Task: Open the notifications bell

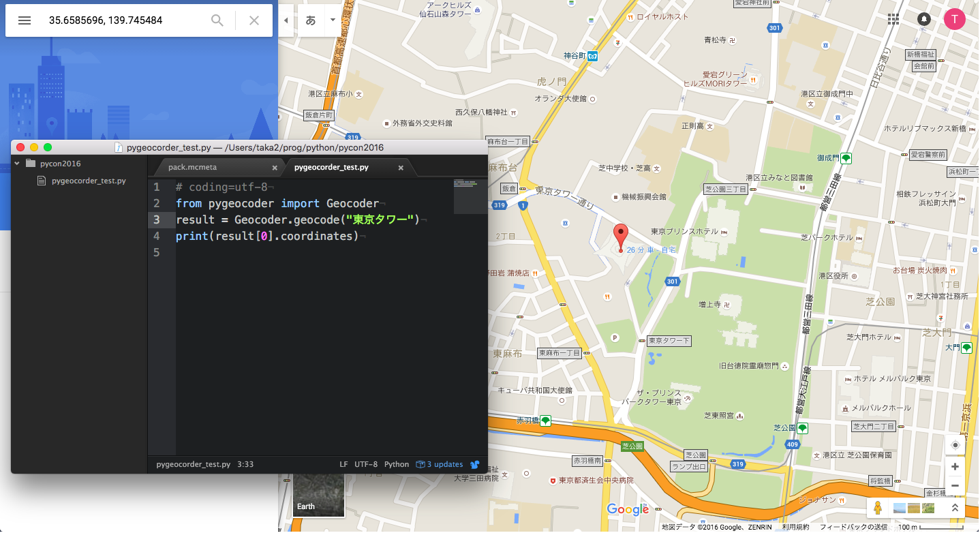Action: [x=924, y=19]
